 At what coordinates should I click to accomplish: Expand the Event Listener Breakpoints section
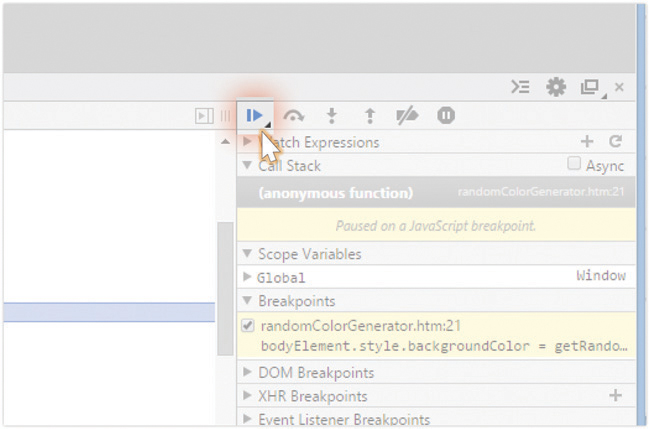point(248,420)
